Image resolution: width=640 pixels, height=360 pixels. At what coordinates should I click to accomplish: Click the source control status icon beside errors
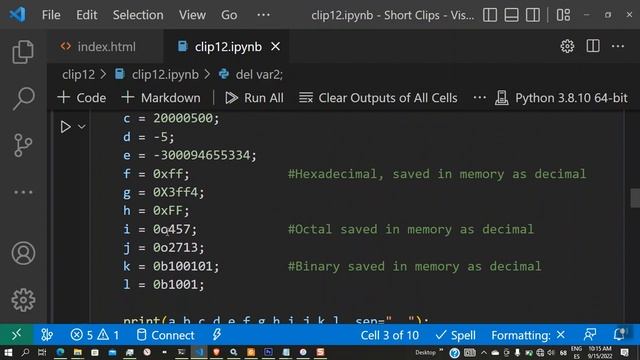[x=47, y=335]
